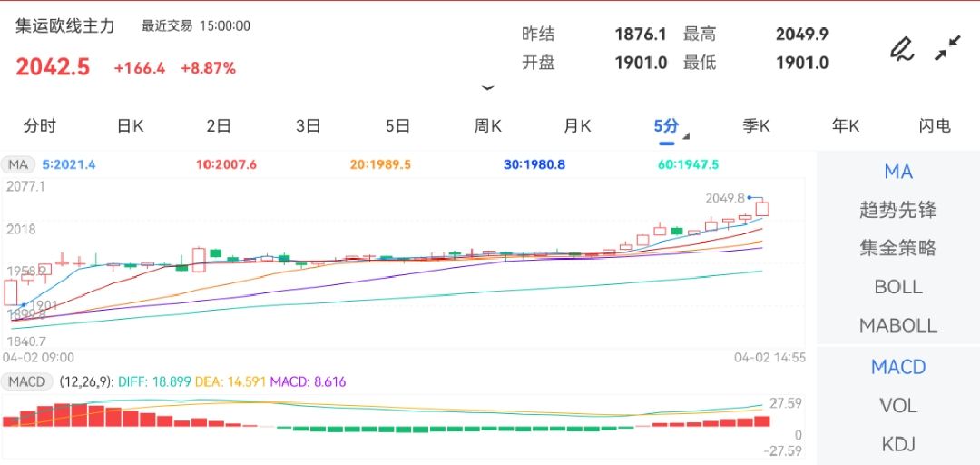Open the 季K chart tab
This screenshot has width=980, height=465.
point(756,126)
